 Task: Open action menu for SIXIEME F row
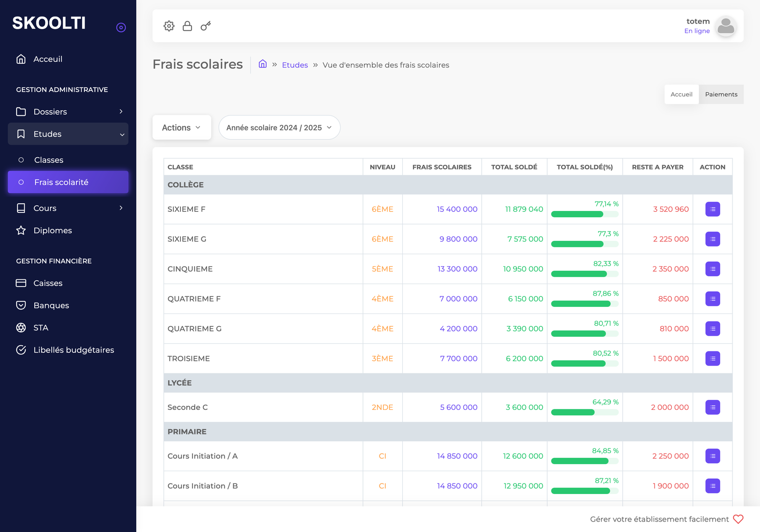click(x=712, y=209)
